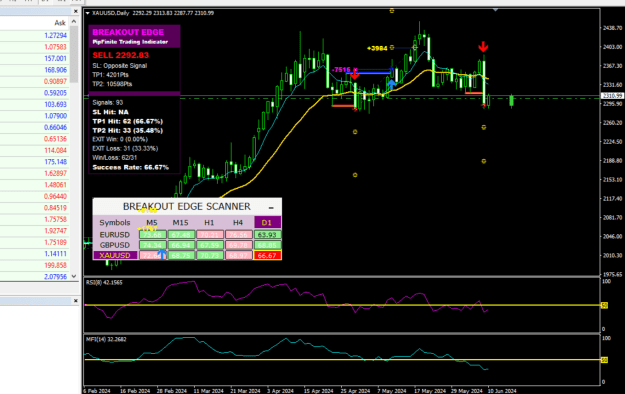The image size is (625, 394).
Task: Click the Market Watch scroll-up arrow
Action: pos(74,22)
